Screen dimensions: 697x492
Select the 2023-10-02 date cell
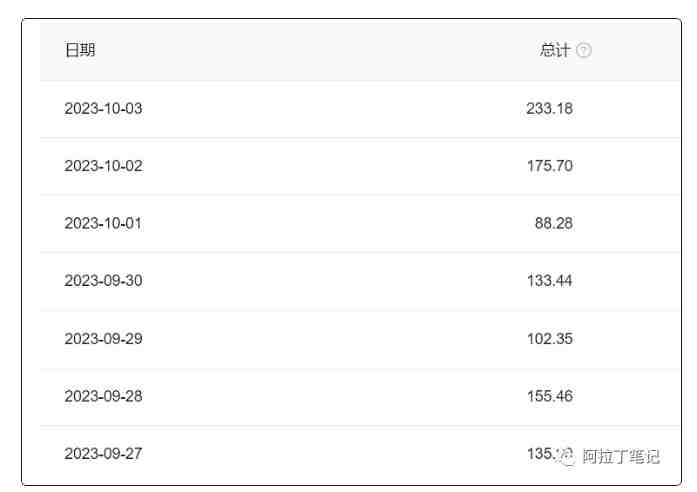click(x=103, y=166)
